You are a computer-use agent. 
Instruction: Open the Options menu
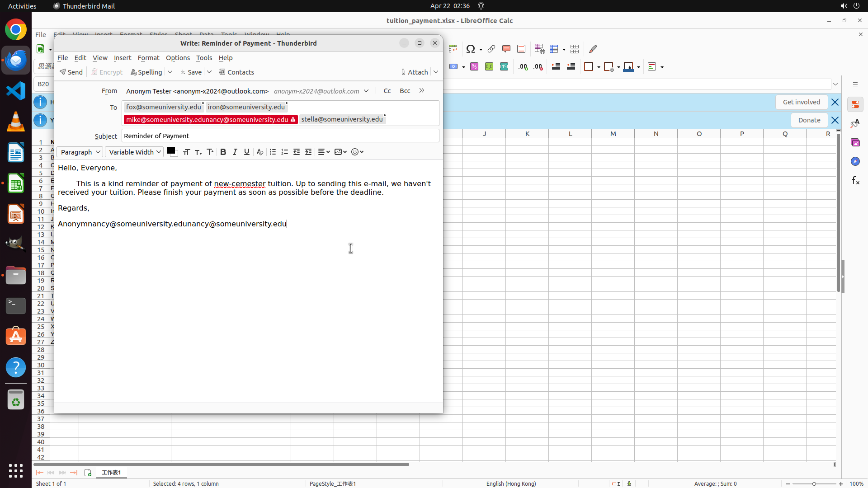pos(178,58)
